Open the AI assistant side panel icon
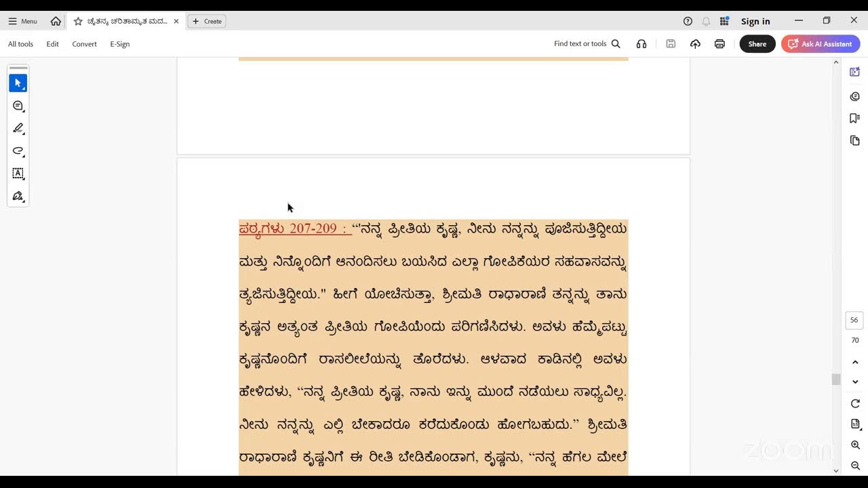868x488 pixels. (x=854, y=72)
